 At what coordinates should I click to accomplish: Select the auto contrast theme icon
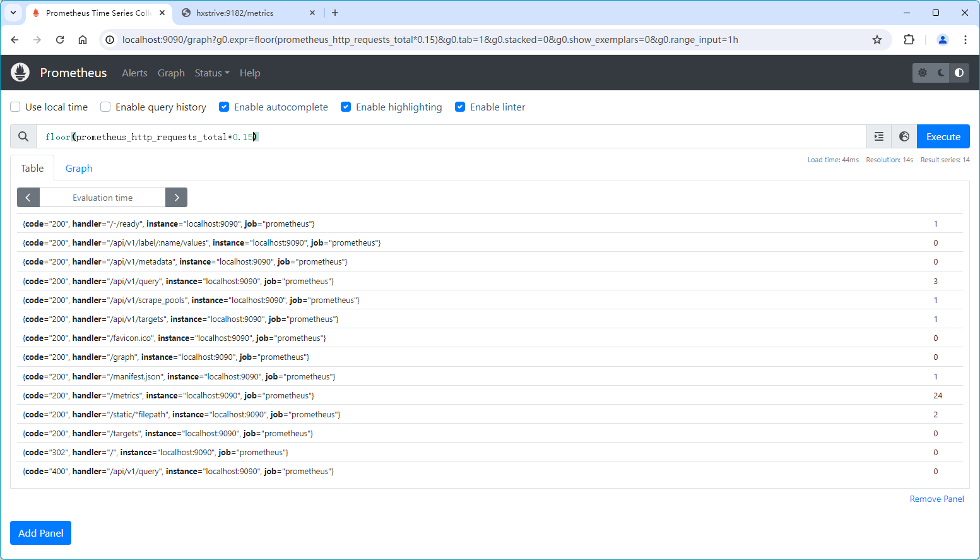tap(959, 73)
